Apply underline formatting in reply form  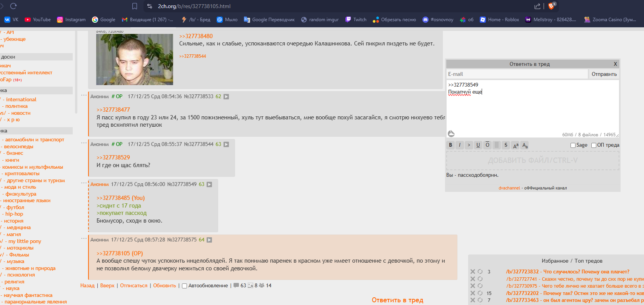pyautogui.click(x=478, y=145)
